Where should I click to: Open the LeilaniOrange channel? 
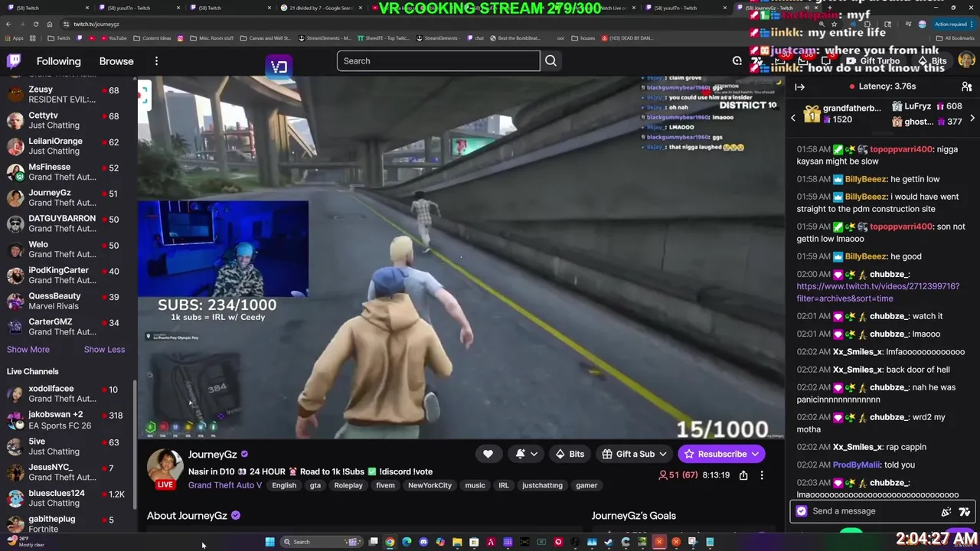[67, 146]
